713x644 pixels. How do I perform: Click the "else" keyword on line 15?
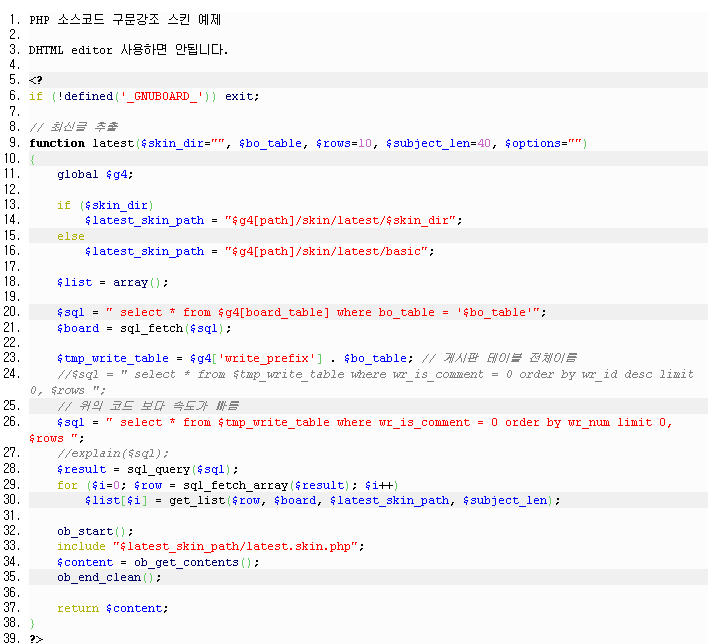[x=71, y=236]
